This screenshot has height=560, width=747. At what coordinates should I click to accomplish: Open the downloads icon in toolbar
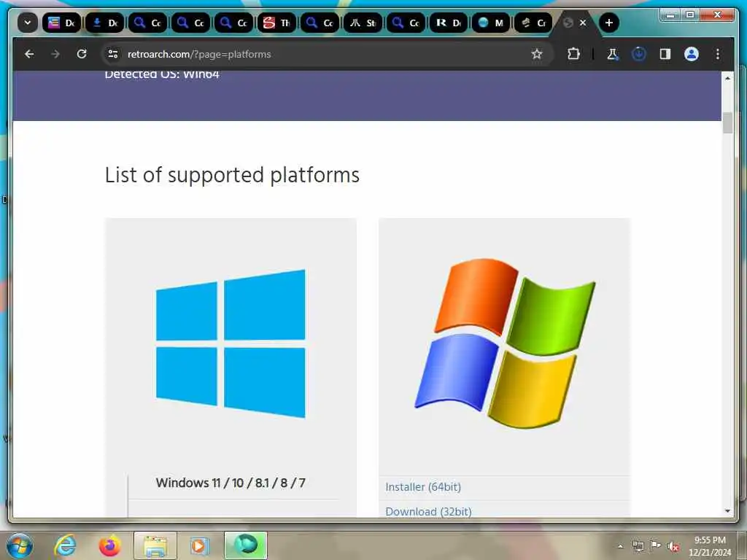[x=638, y=54]
